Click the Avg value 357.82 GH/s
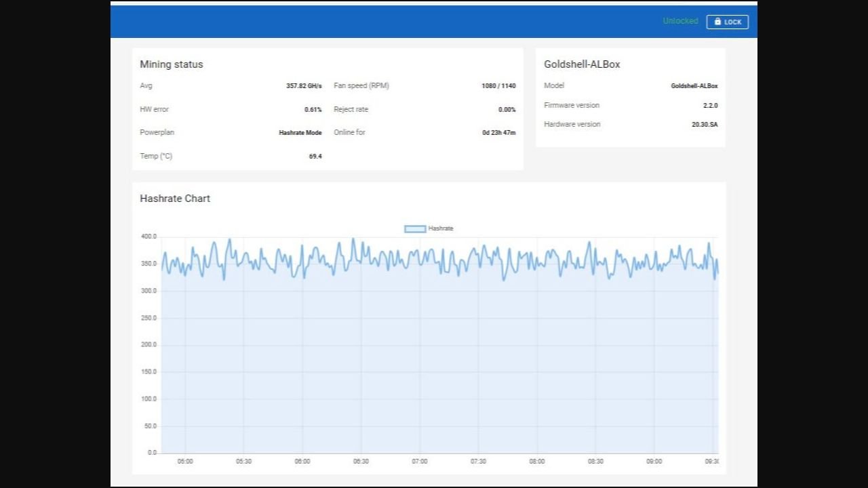Viewport: 868px width, 488px height. (304, 86)
